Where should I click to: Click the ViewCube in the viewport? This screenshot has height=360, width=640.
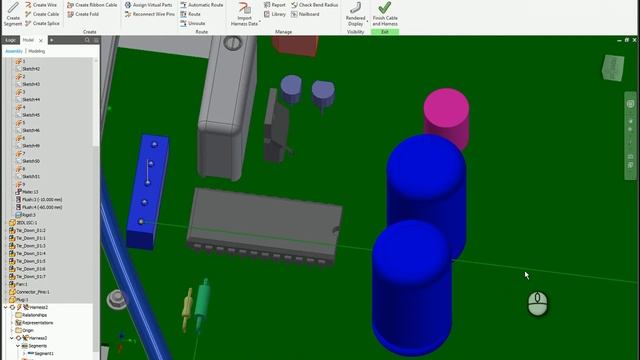613,67
